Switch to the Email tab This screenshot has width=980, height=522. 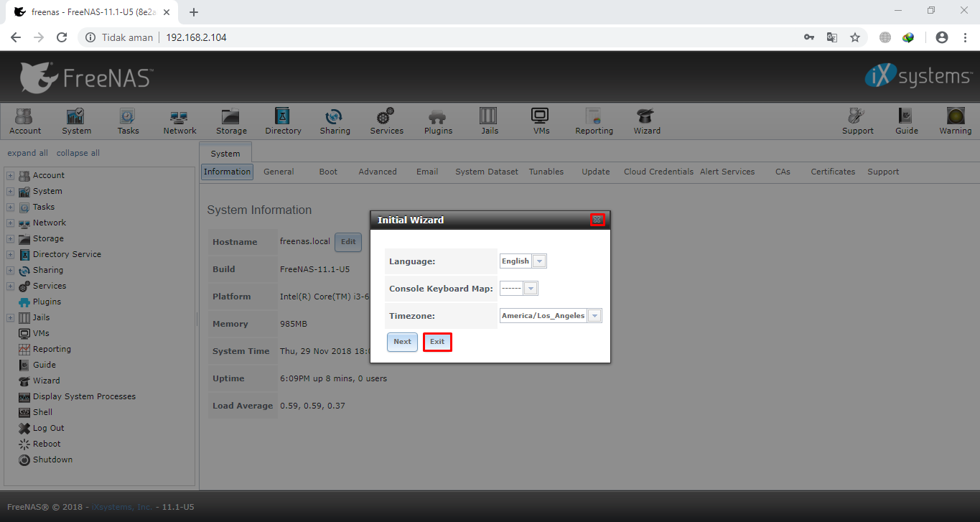427,172
